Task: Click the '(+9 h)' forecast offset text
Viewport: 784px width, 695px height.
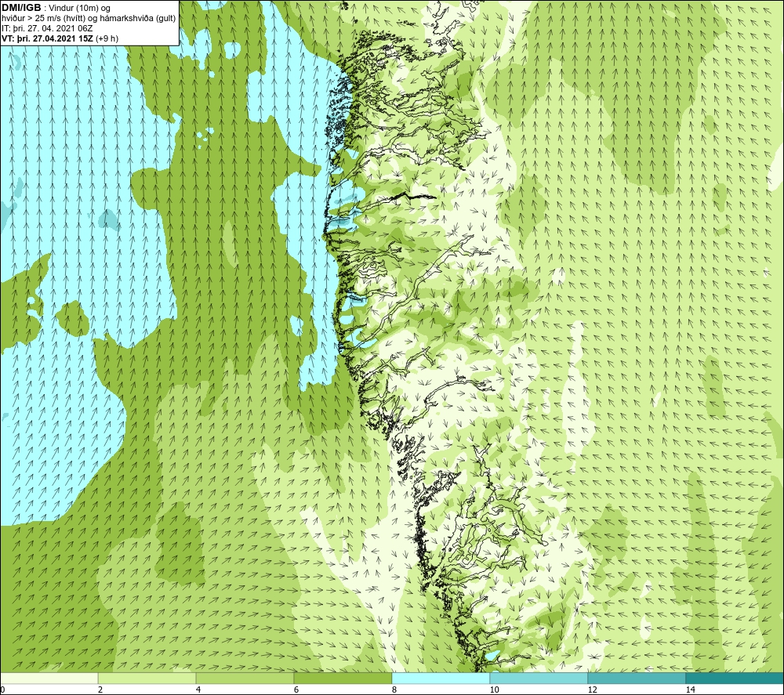Action: pos(107,38)
